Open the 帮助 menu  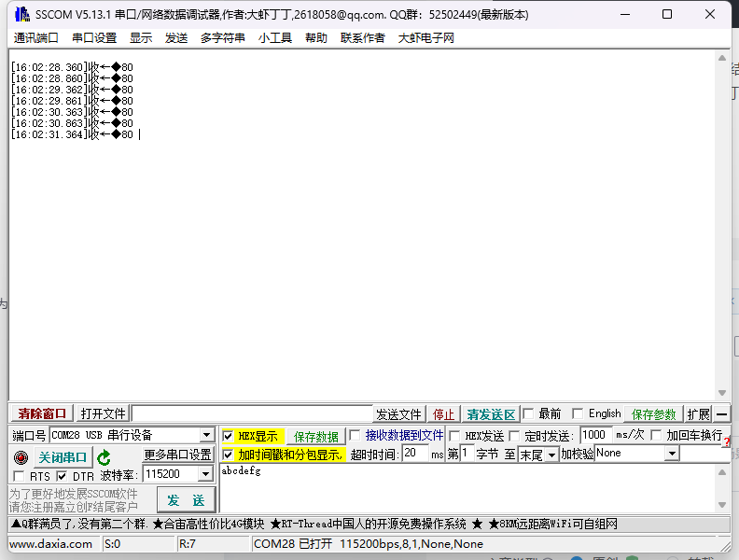[x=315, y=37]
